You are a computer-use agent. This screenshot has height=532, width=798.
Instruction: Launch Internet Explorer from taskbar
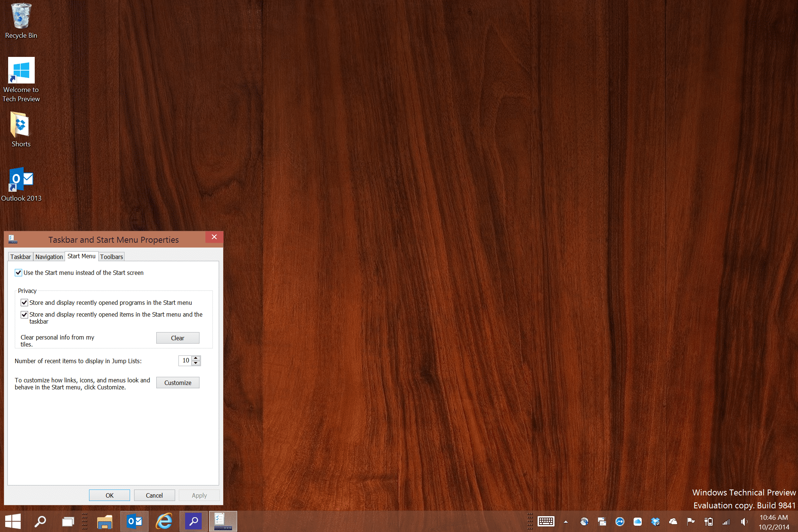tap(164, 521)
